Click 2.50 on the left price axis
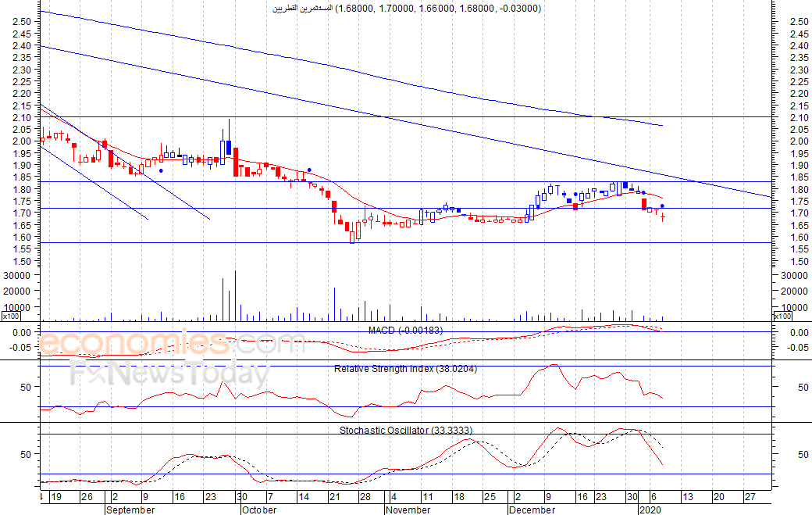This screenshot has width=812, height=515. click(x=22, y=22)
